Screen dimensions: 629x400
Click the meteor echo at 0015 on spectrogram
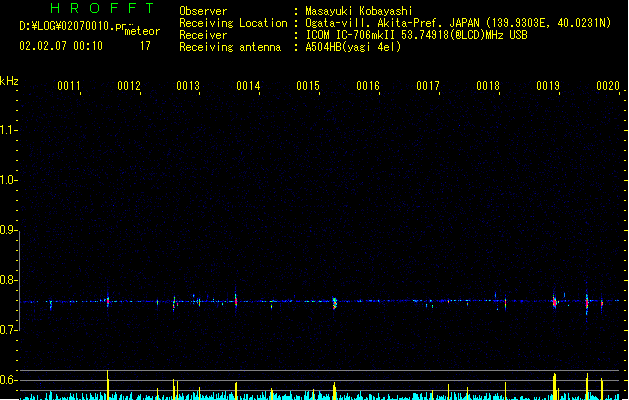point(335,303)
